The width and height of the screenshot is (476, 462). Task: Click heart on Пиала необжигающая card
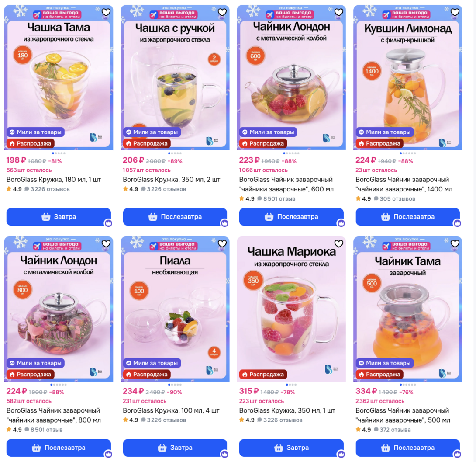coord(222,243)
